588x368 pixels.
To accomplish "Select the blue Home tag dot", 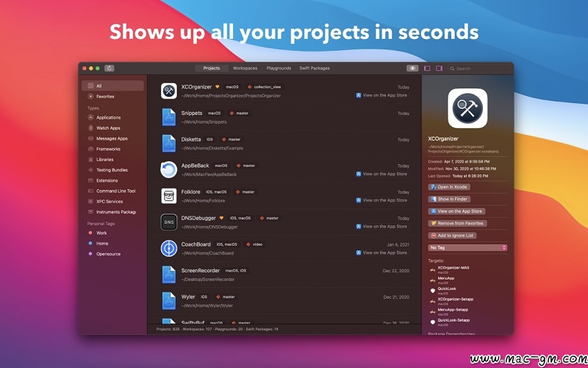I will click(x=90, y=244).
